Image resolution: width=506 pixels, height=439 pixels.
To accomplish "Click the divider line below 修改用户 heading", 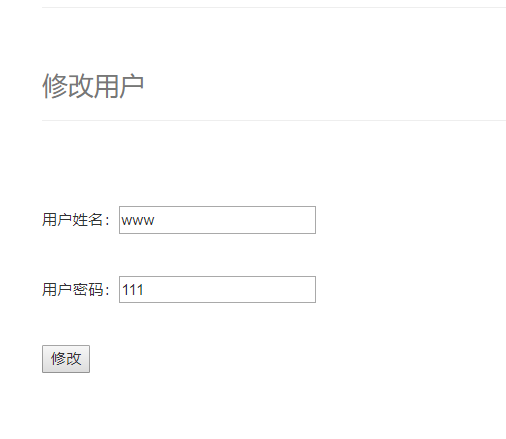I will click(x=274, y=120).
